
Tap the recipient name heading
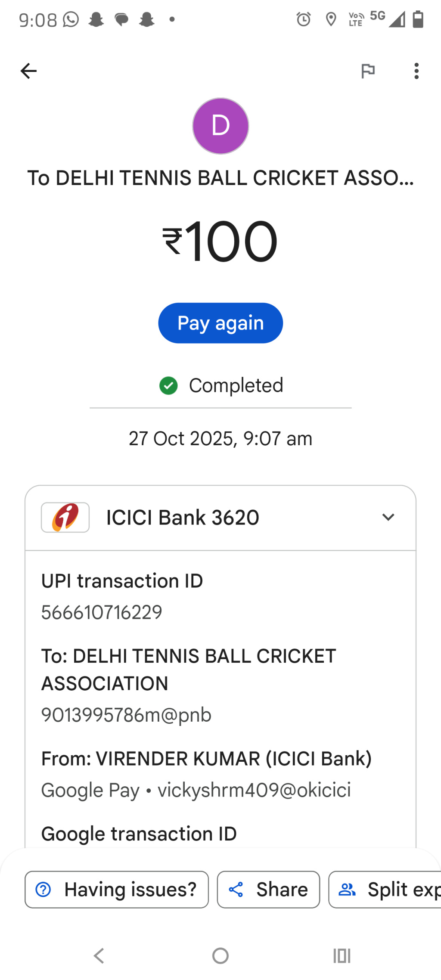point(220,178)
